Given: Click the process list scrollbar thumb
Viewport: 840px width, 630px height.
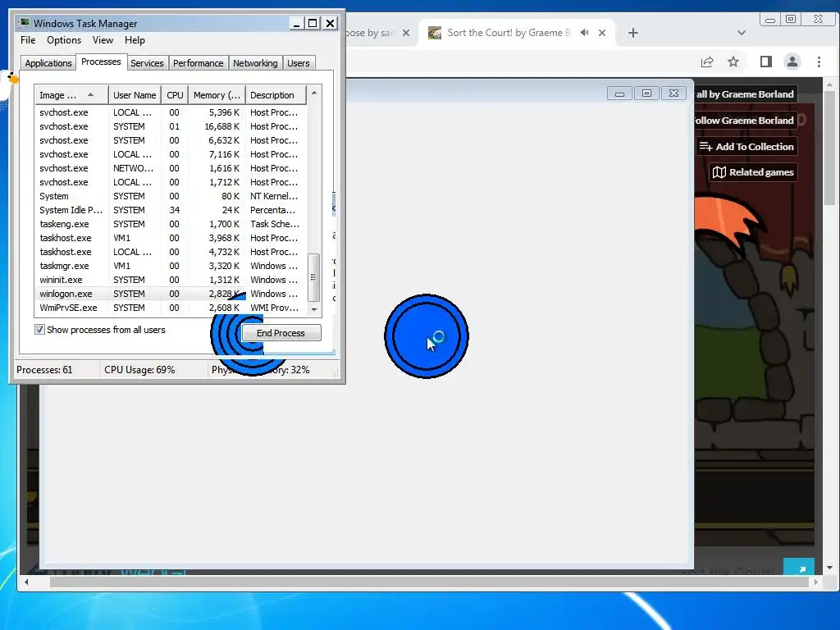Looking at the screenshot, I should [x=314, y=277].
